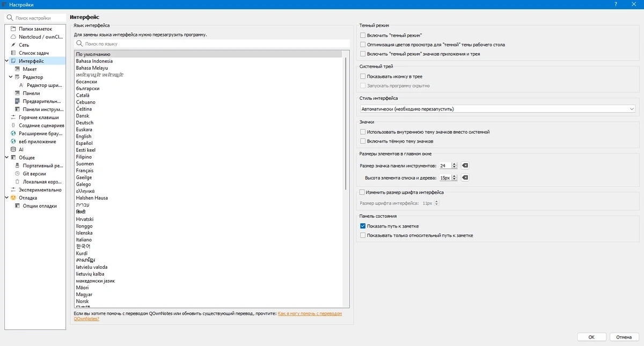The height and width of the screenshot is (346, 644).
Task: Select the Расширение браузера globe icon
Action: pyautogui.click(x=13, y=134)
